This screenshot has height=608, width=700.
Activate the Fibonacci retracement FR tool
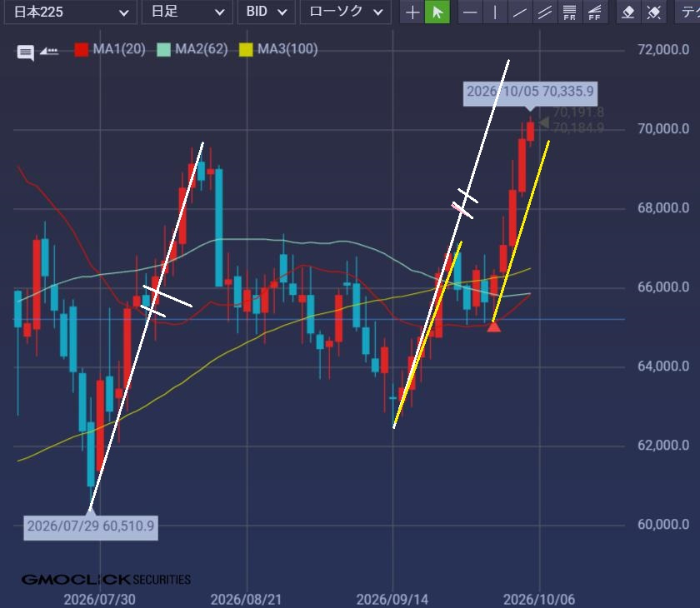pos(569,12)
